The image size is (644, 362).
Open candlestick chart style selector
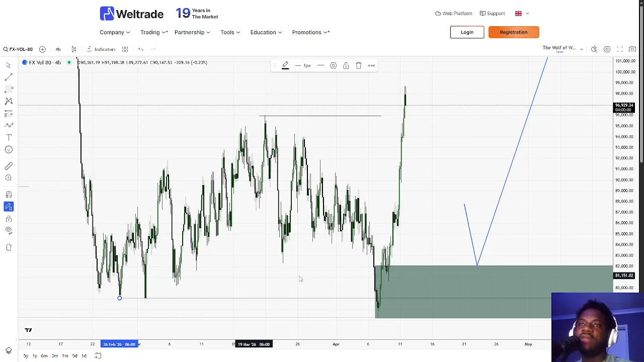[x=74, y=49]
